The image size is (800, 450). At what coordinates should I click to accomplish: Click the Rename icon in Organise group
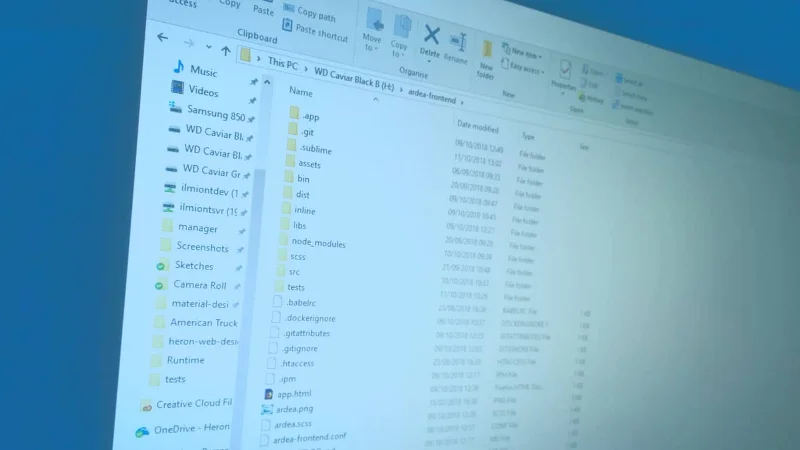click(x=458, y=42)
